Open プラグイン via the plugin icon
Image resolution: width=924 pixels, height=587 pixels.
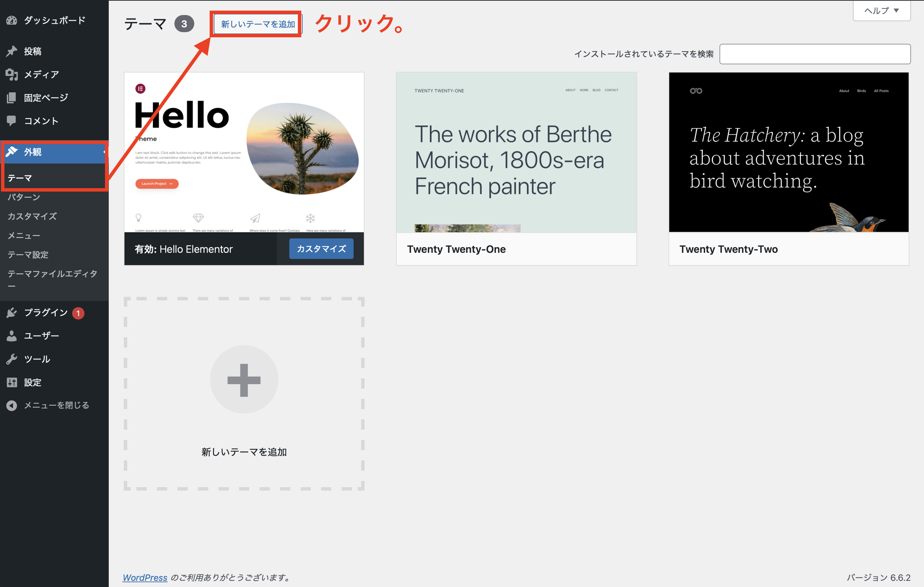click(12, 313)
